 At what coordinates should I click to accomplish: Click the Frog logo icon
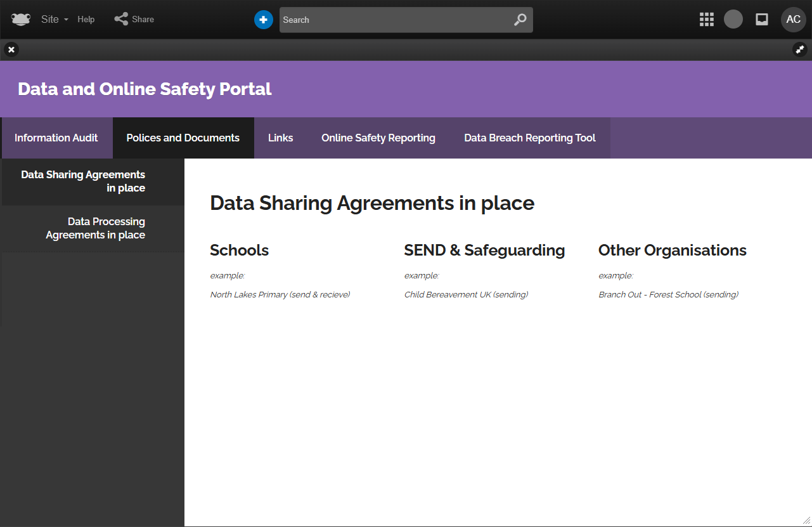click(21, 19)
